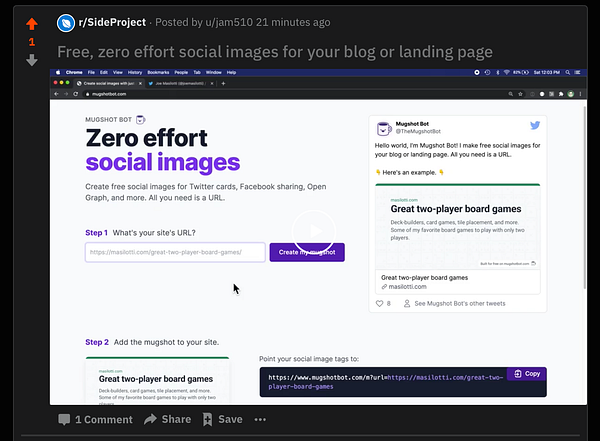This screenshot has height=441, width=600.
Task: Share this post
Action: click(168, 419)
